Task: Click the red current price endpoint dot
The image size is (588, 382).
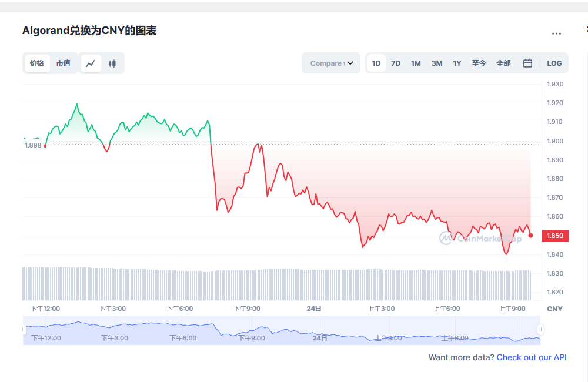Action: (x=530, y=236)
